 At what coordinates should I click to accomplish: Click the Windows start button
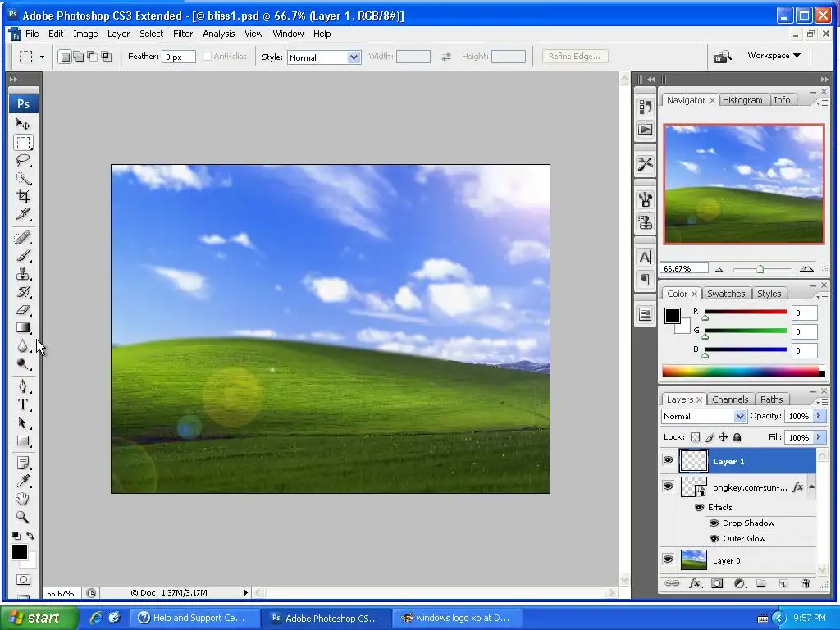pos(39,618)
